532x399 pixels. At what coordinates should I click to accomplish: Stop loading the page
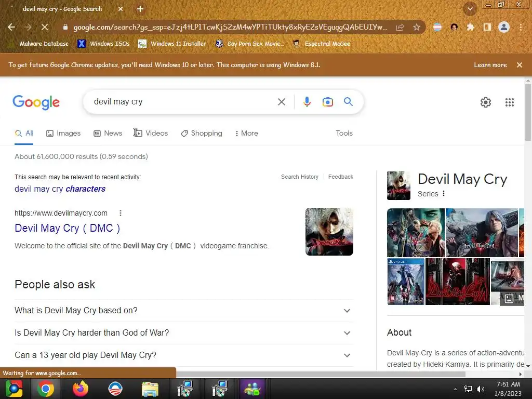[x=45, y=27]
